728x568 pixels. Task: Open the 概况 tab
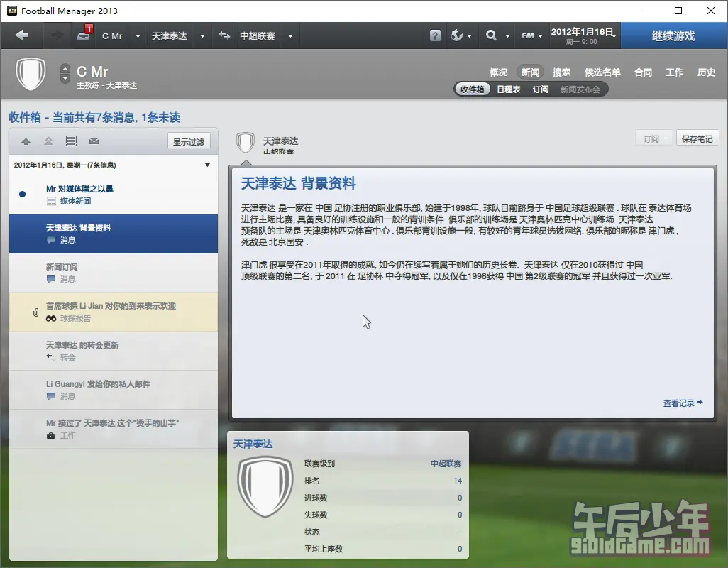click(498, 72)
